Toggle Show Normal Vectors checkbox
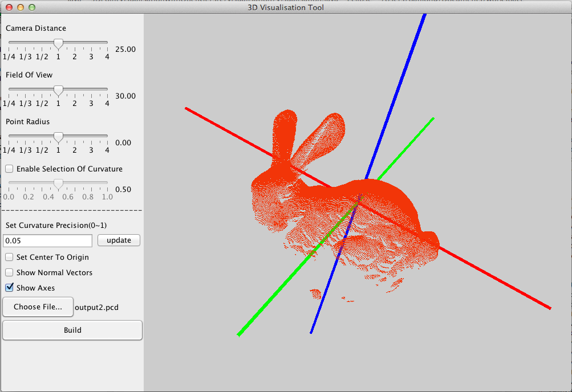Image resolution: width=572 pixels, height=392 pixels. point(9,272)
